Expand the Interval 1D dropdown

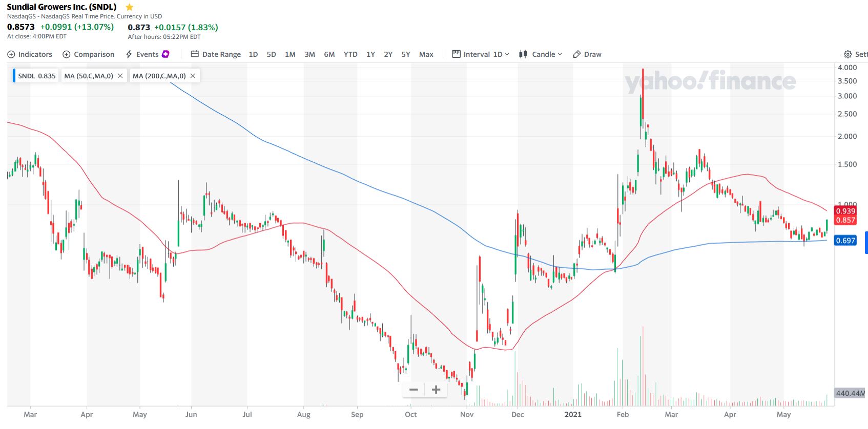pos(481,54)
